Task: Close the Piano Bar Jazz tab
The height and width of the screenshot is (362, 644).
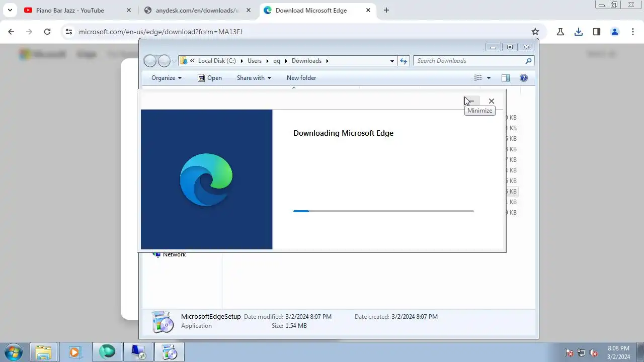Action: 129,10
